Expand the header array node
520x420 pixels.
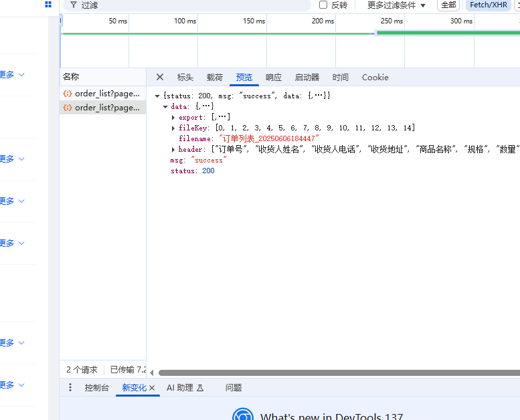click(x=173, y=150)
